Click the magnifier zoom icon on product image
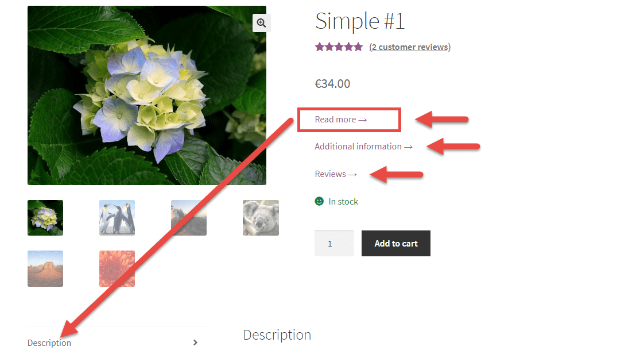The height and width of the screenshot is (354, 644). [261, 23]
